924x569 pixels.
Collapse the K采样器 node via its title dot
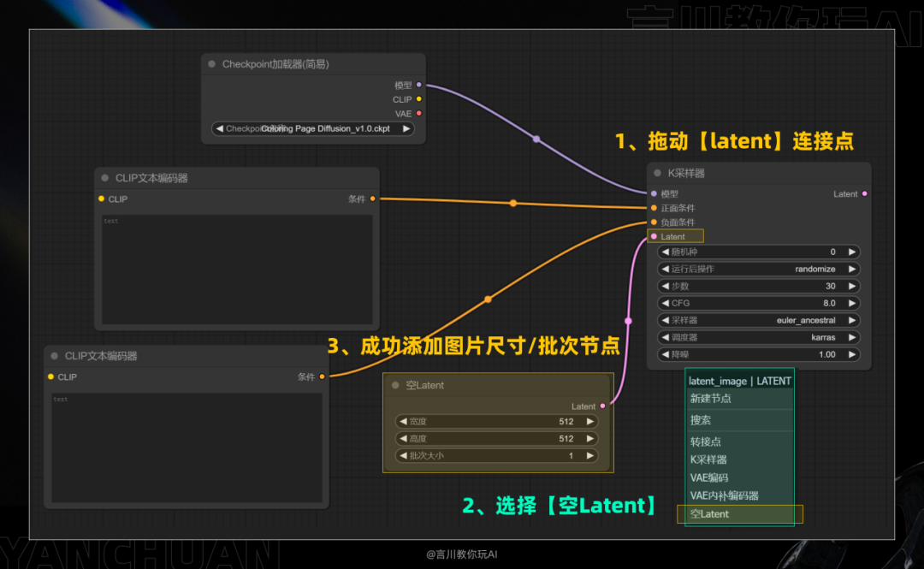point(655,172)
